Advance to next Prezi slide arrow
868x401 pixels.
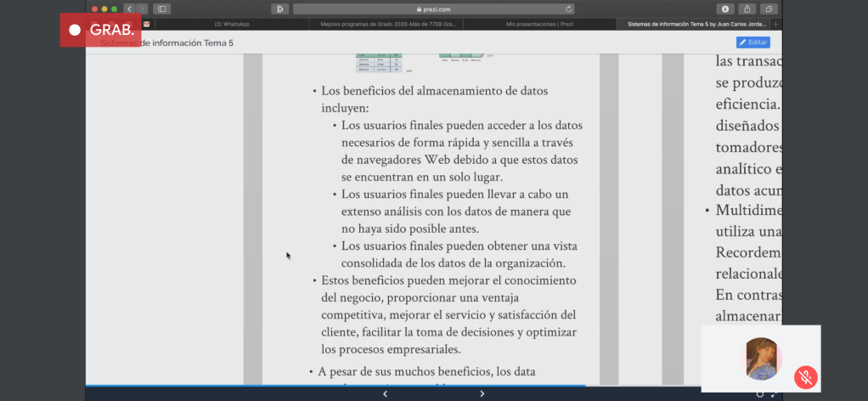pyautogui.click(x=482, y=393)
